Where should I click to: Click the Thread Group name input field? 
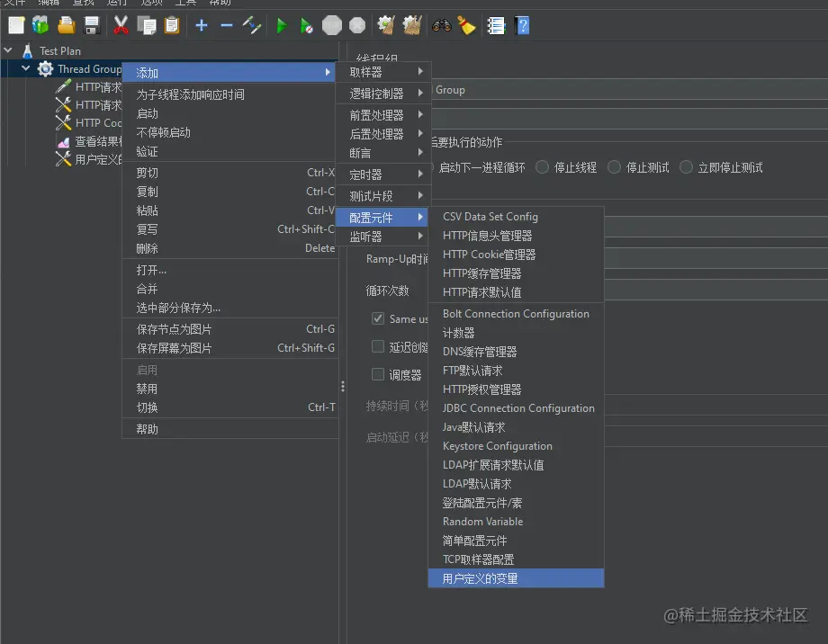[629, 90]
